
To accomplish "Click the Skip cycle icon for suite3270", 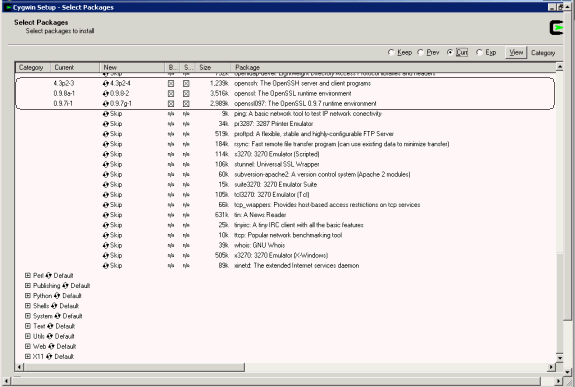I will point(106,185).
